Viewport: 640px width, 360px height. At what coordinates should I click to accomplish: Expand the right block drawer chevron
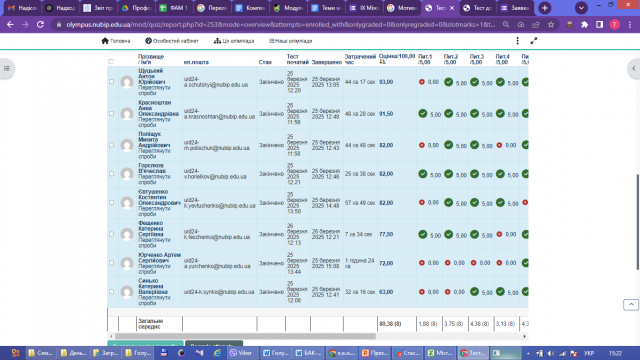[633, 69]
